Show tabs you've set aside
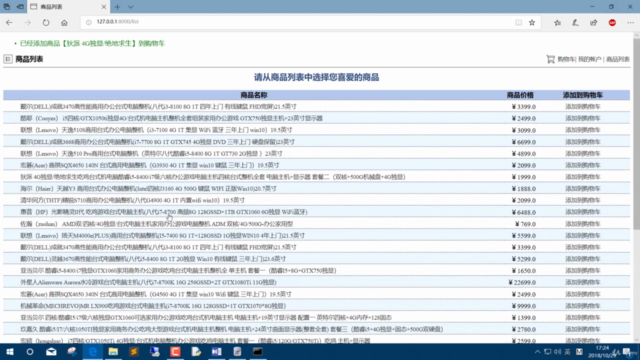Viewport: 640px width, 360px height. [x=7, y=7]
